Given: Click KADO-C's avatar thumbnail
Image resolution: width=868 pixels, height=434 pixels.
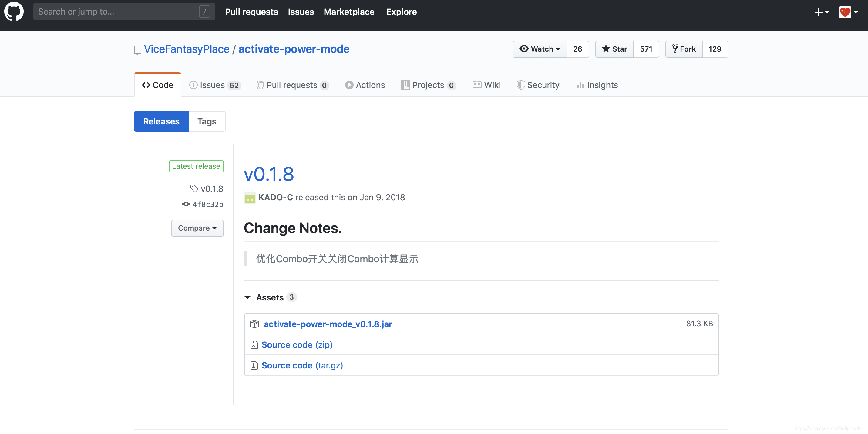Looking at the screenshot, I should (250, 198).
